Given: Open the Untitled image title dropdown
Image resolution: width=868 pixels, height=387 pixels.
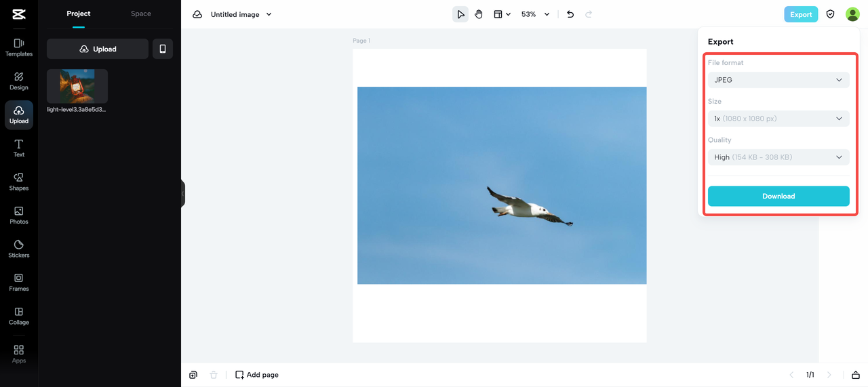Looking at the screenshot, I should click(x=241, y=14).
